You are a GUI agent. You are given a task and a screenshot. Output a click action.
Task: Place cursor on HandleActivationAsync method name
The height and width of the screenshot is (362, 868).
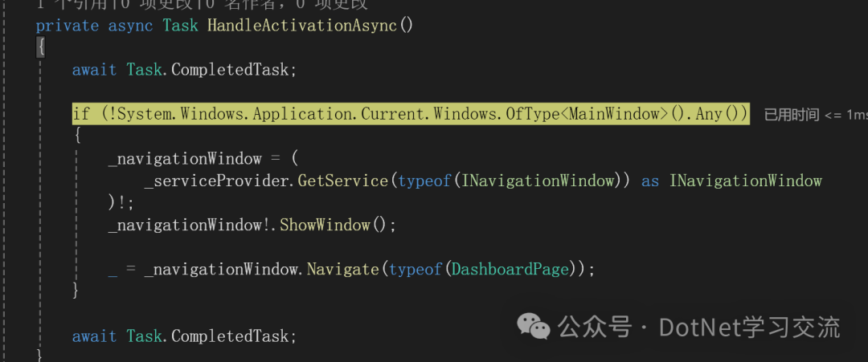pyautogui.click(x=303, y=26)
